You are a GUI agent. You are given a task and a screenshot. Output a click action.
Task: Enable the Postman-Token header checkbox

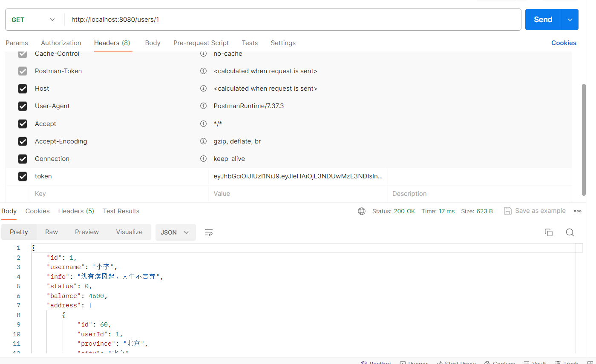tap(23, 71)
